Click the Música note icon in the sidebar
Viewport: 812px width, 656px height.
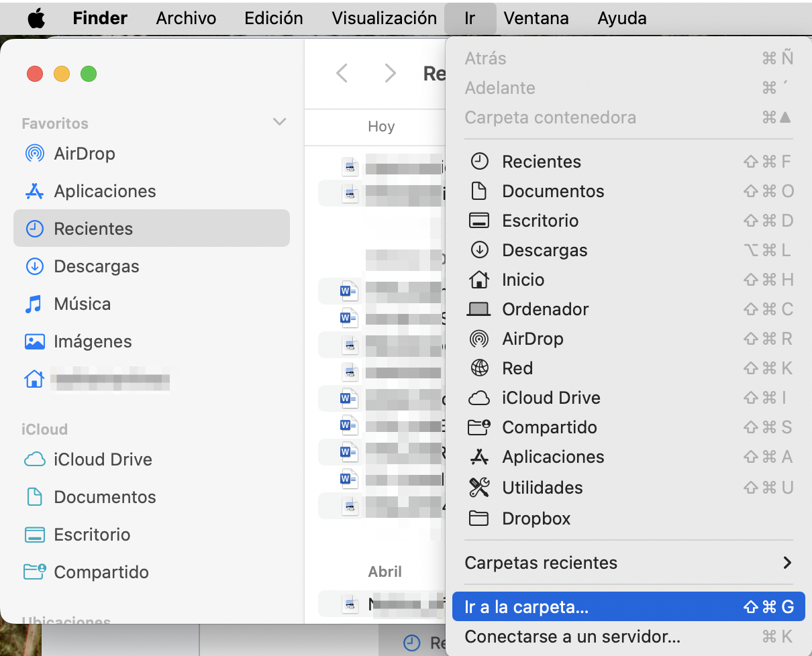(x=33, y=304)
